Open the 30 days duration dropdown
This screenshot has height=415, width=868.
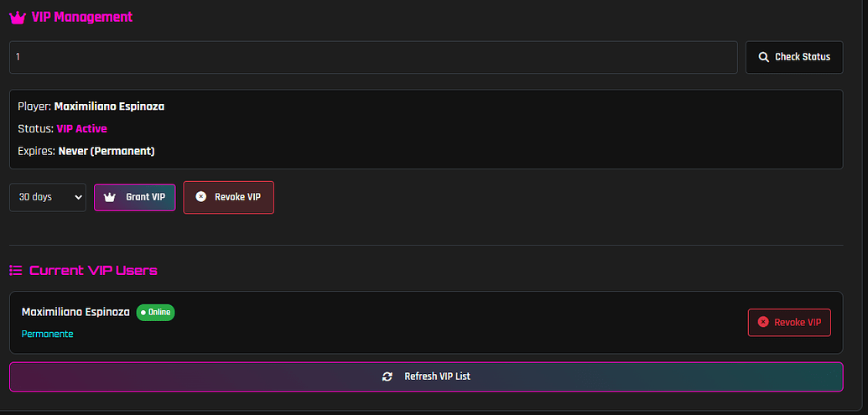click(47, 197)
